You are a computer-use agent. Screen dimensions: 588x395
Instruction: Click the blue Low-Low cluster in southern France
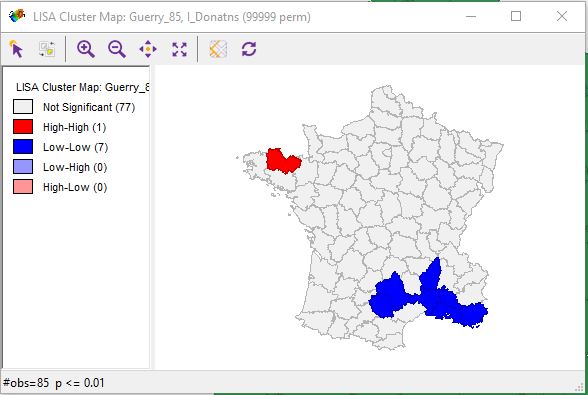439,300
